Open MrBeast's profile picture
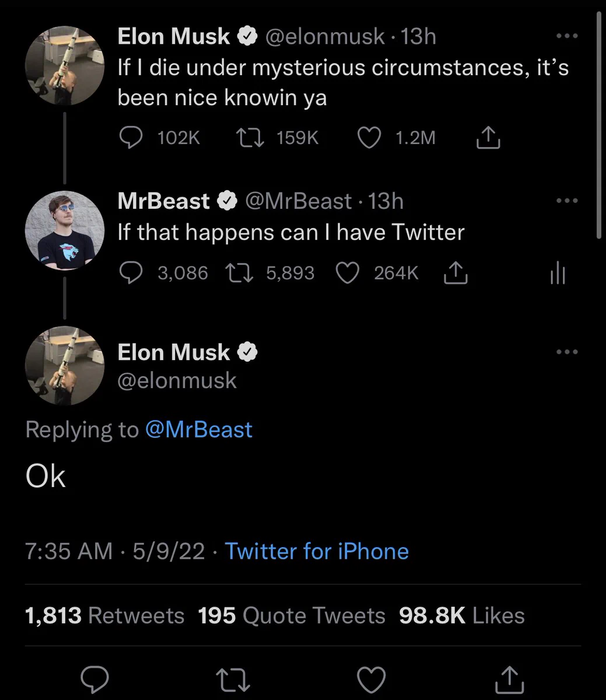 point(65,230)
